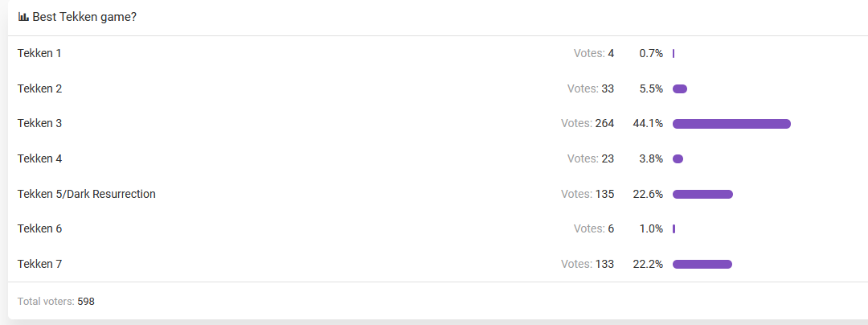Click the 44.1% percentage value
The width and height of the screenshot is (868, 325).
648,123
